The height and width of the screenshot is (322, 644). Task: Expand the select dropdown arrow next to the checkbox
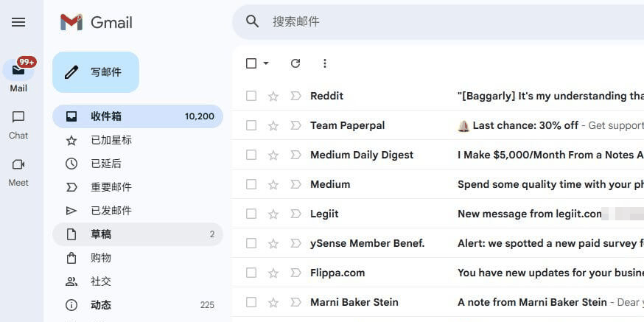(266, 63)
